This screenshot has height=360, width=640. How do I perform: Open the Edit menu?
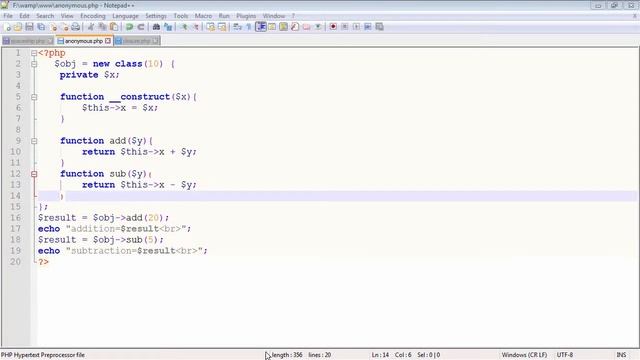coord(24,16)
